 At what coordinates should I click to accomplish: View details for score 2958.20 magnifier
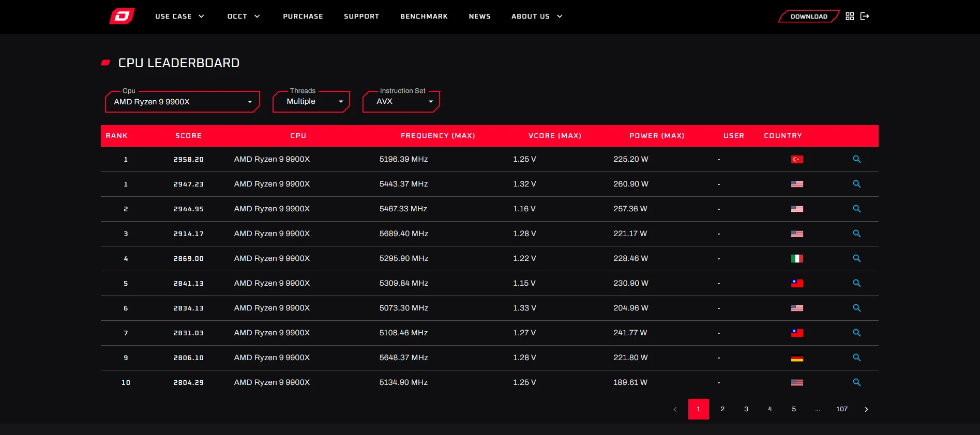857,159
